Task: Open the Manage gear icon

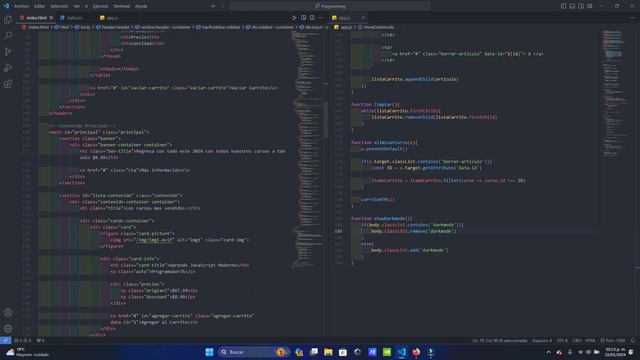Action: pos(8,329)
